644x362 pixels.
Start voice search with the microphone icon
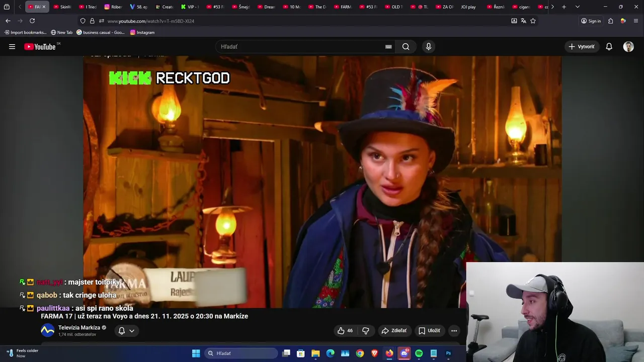(x=429, y=47)
